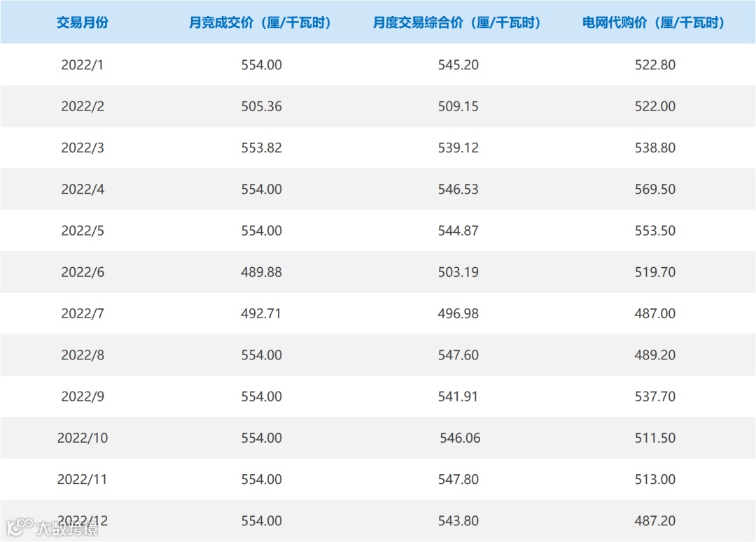Select the 2022/3 month cell
Screen dimensions: 756x542
(83, 148)
